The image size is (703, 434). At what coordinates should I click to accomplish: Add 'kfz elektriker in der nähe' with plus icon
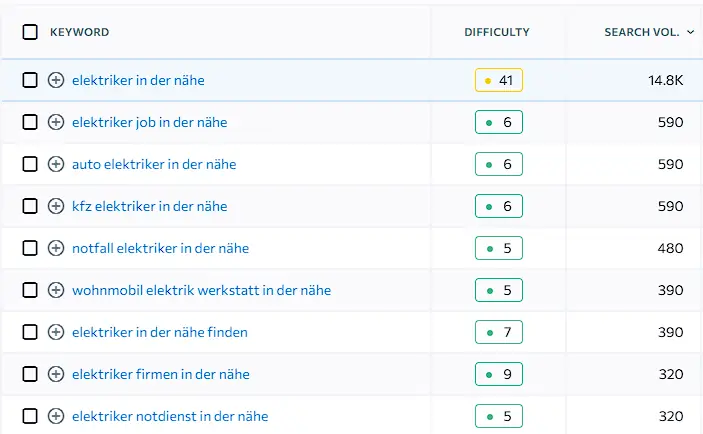(x=56, y=206)
